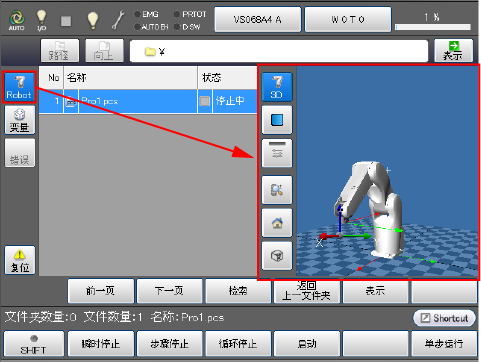
Task: Toggle the status checkbox for Pro1.pcs
Action: (204, 101)
